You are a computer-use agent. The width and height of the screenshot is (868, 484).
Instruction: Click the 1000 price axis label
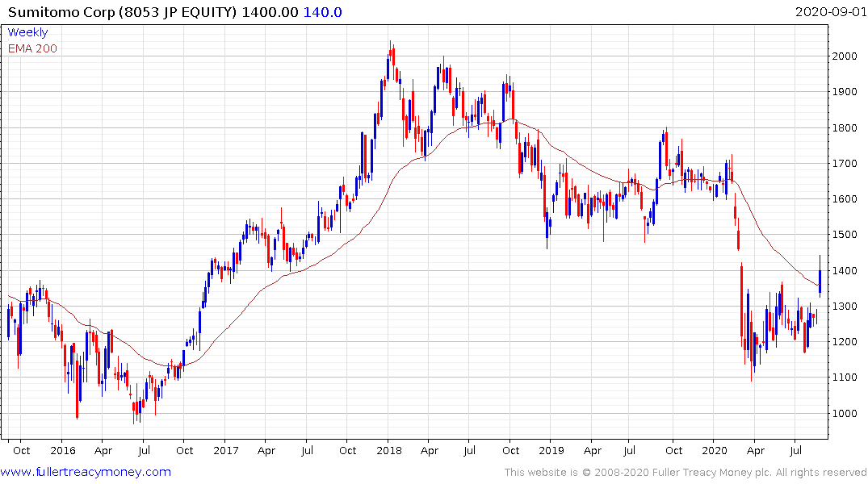pyautogui.click(x=845, y=413)
